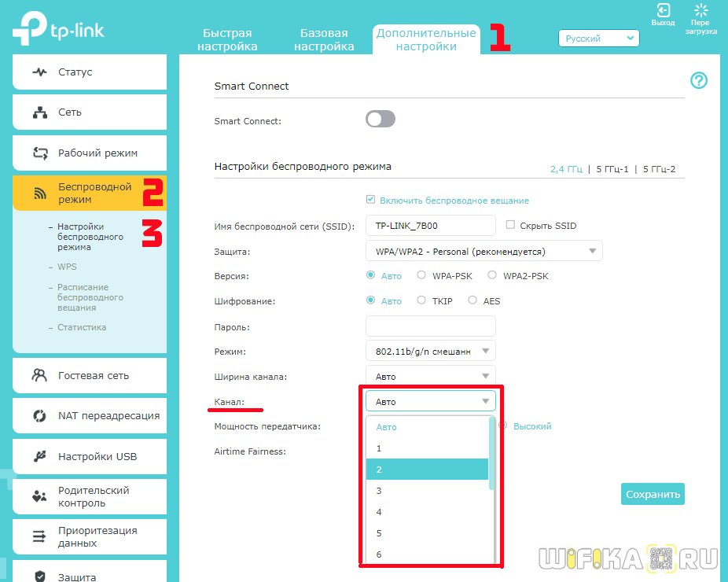728x582 pixels.
Task: Choose channel 4 in list
Action: 427,512
